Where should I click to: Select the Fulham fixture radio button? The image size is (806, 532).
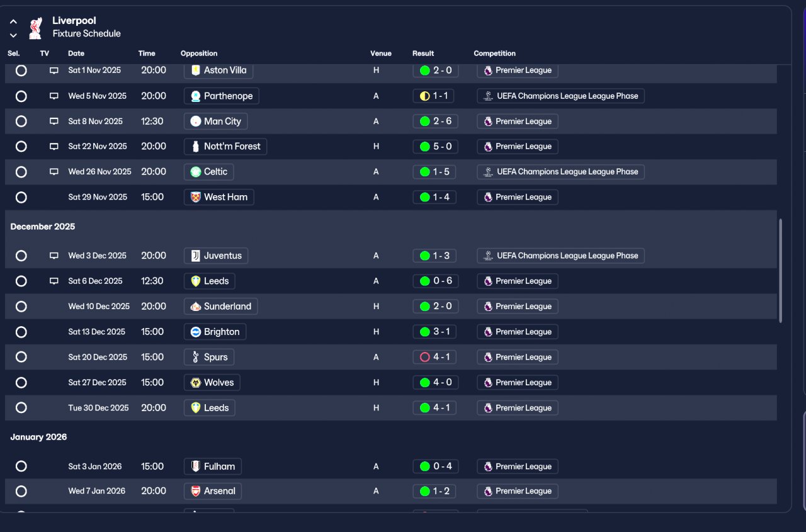click(21, 467)
